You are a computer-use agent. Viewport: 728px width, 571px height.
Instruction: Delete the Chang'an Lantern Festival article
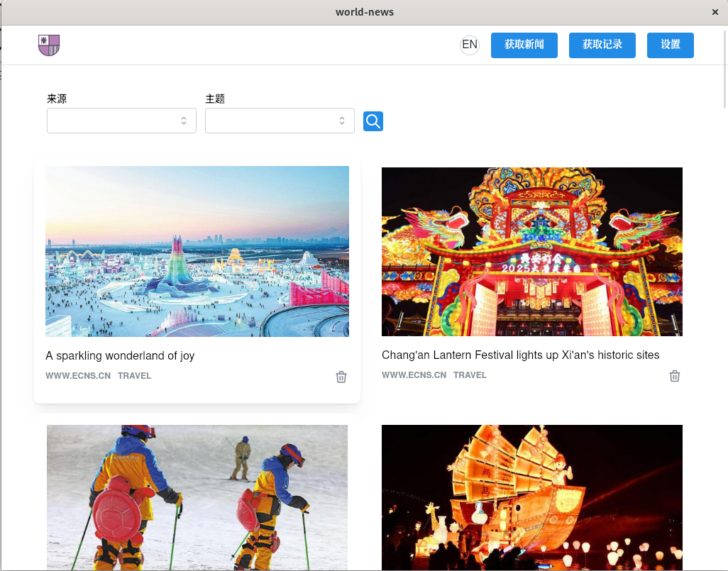[675, 376]
